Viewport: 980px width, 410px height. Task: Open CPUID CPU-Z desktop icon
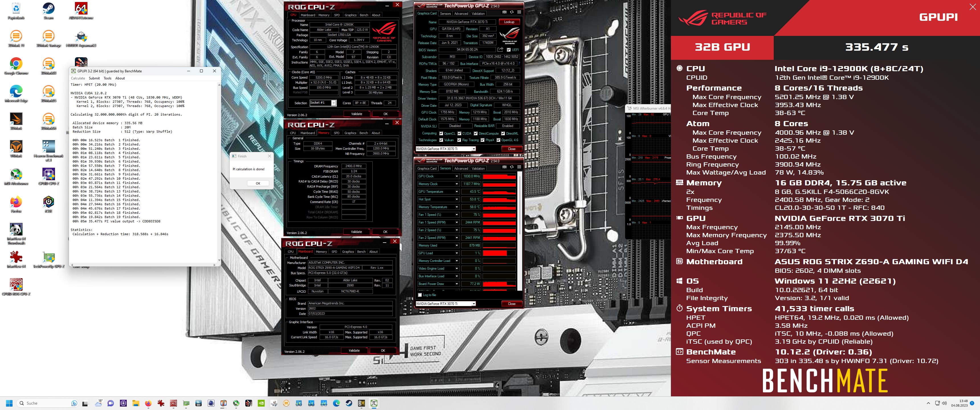point(48,177)
